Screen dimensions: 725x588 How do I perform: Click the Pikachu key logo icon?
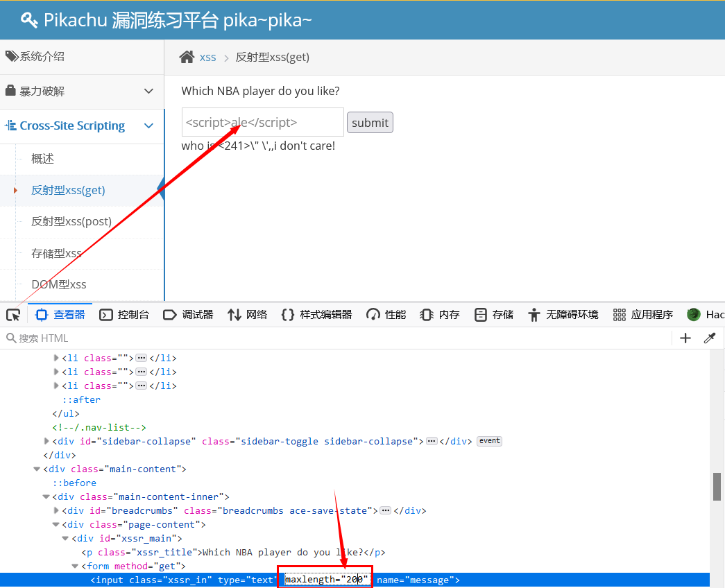[28, 20]
